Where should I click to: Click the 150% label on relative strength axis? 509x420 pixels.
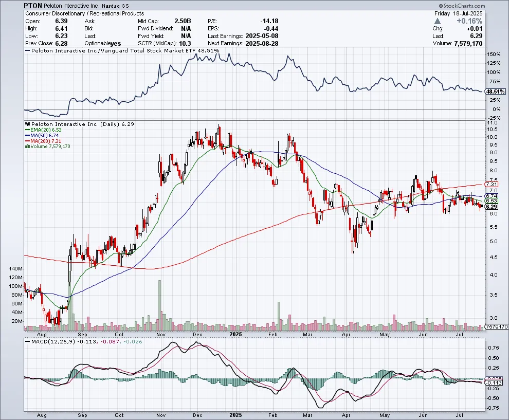pyautogui.click(x=494, y=54)
